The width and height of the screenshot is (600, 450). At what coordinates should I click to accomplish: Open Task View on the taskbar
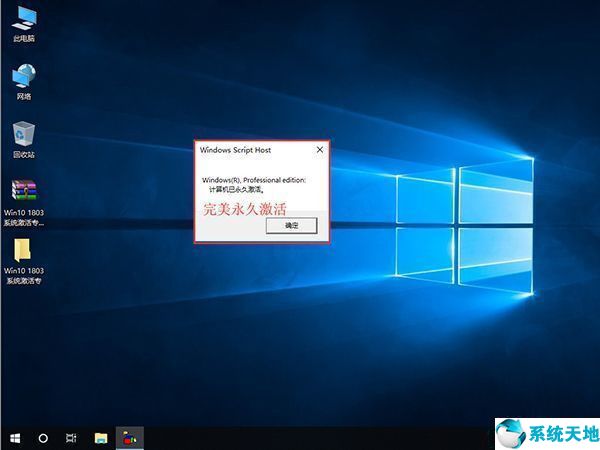click(x=72, y=438)
